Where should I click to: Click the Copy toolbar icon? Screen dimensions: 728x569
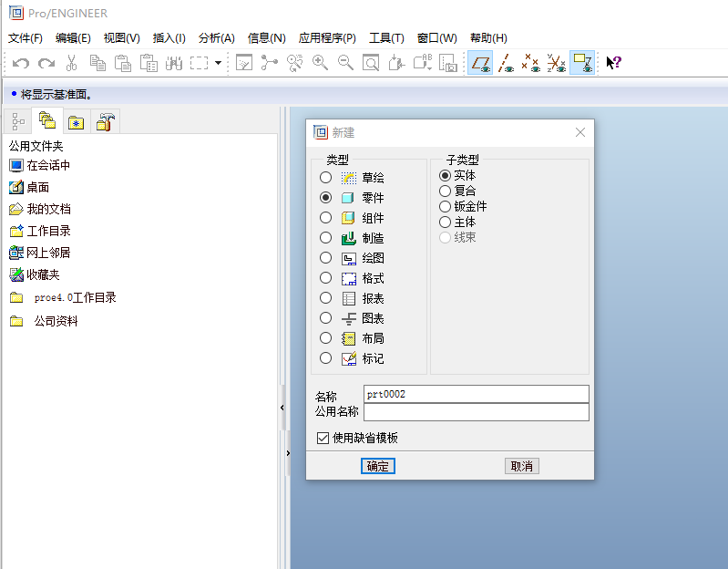point(97,63)
